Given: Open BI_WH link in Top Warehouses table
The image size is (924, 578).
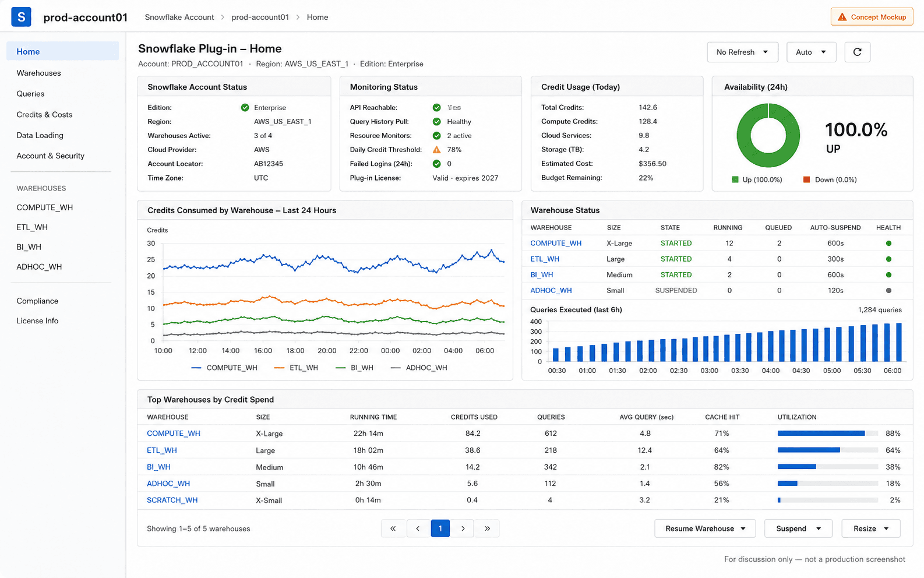Looking at the screenshot, I should tap(158, 467).
